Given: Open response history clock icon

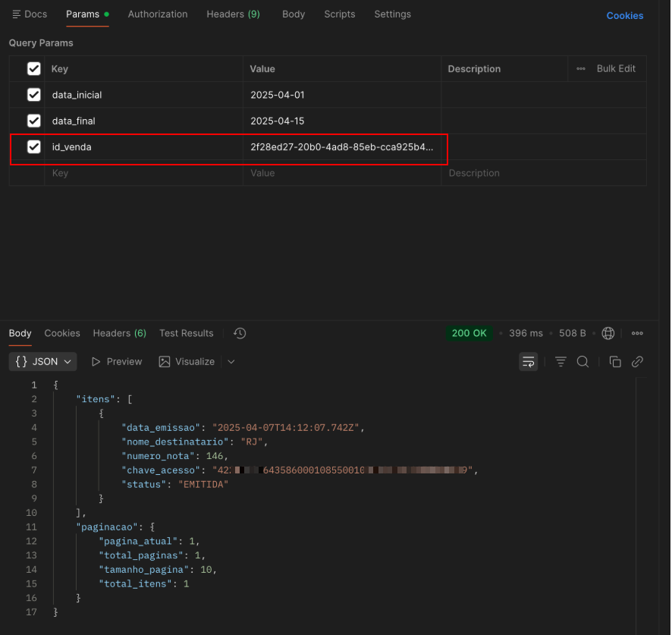Looking at the screenshot, I should pos(240,333).
